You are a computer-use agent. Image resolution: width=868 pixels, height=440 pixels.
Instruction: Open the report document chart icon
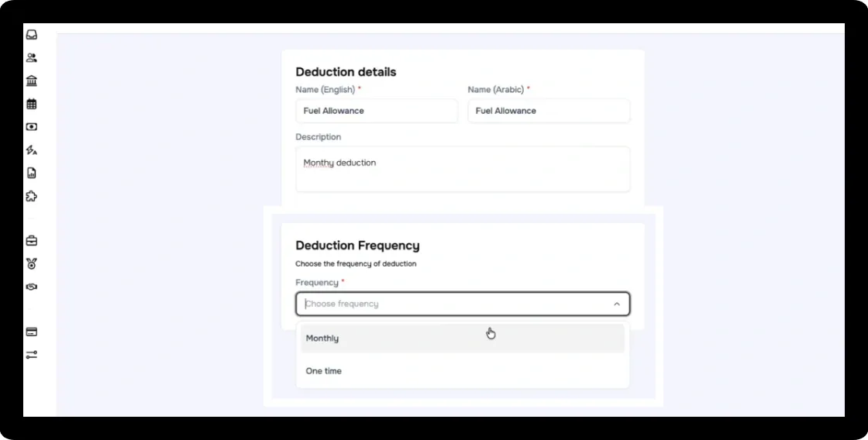point(32,174)
